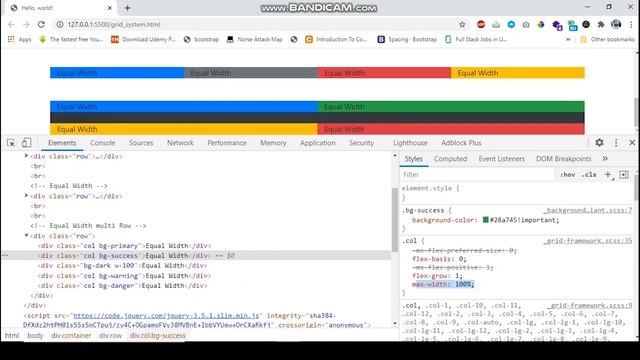
Task: Close the Hello, world! tab
Action: point(109,8)
